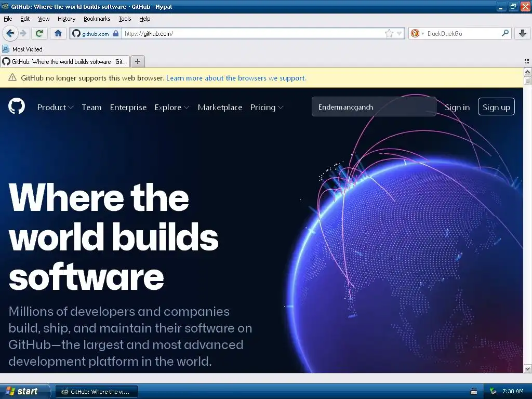Click the Sign in link
532x399 pixels.
[x=457, y=107]
